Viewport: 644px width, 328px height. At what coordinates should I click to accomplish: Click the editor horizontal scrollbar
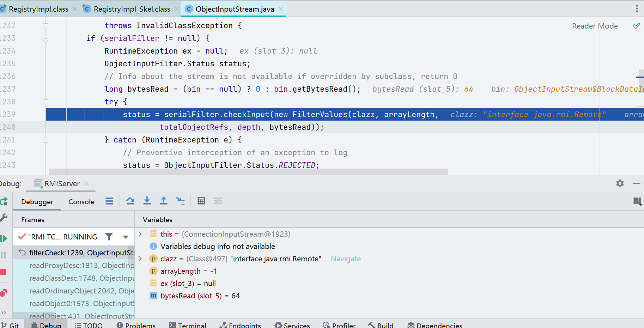point(249,172)
